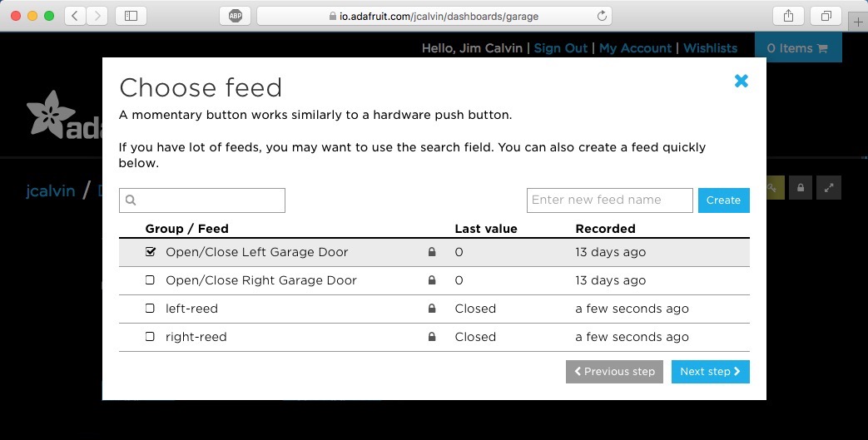The image size is (868, 440).
Task: Click the yellow key icon button
Action: [775, 188]
